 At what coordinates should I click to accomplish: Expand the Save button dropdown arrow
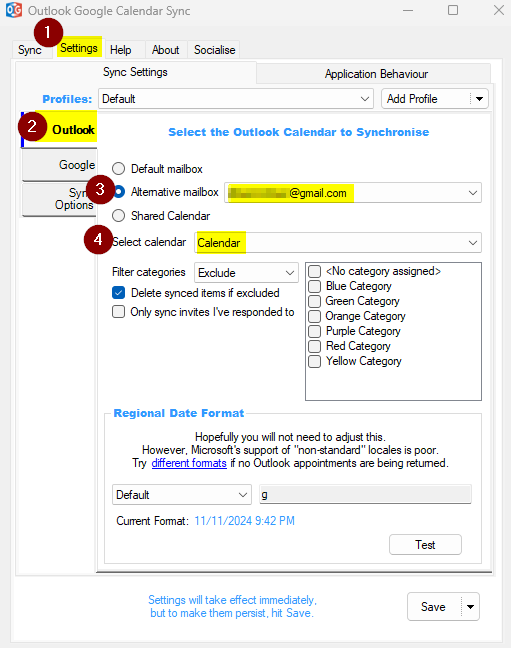[x=470, y=607]
